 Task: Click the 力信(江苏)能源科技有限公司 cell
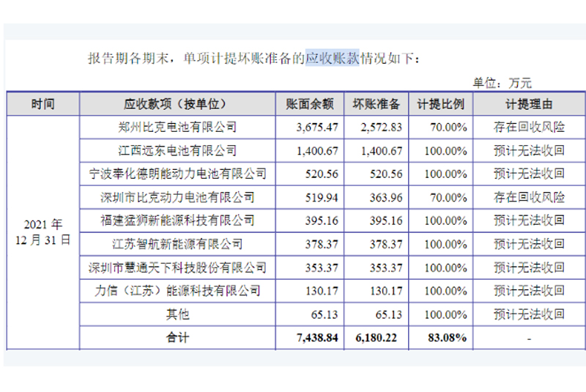tap(177, 290)
